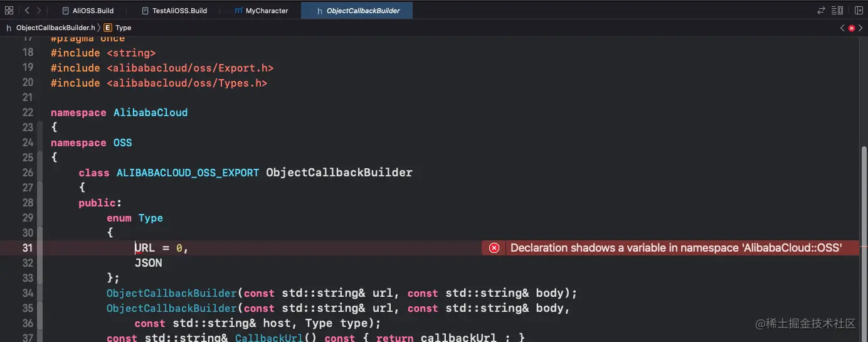Click the ObjectCallbackBuilder class name on line 26
This screenshot has width=868, height=342.
click(x=339, y=173)
